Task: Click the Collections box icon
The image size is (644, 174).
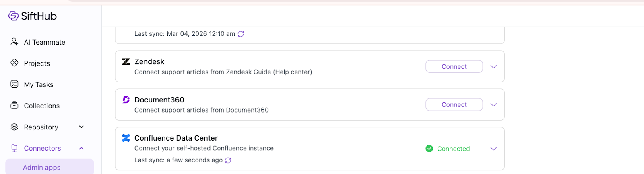Action: coord(14,105)
